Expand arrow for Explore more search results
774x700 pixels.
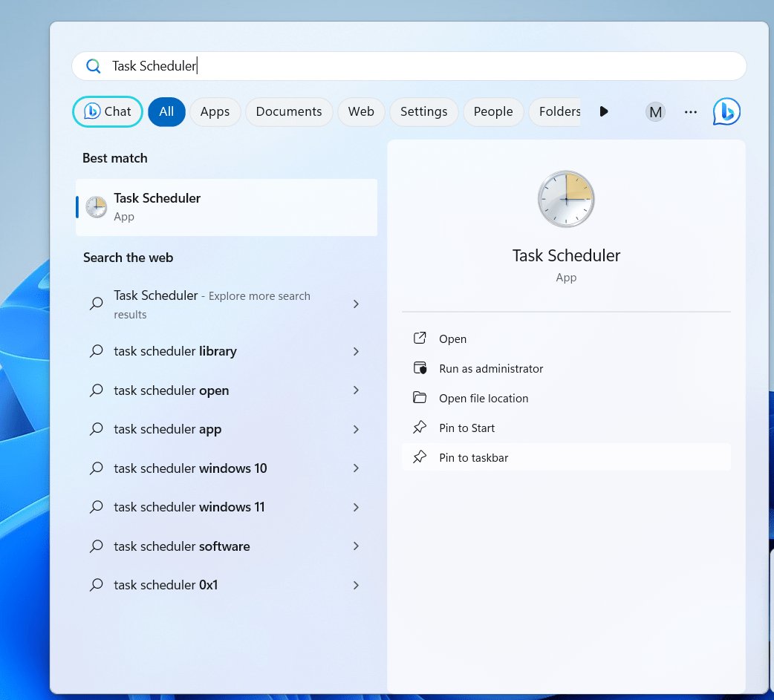pyautogui.click(x=356, y=304)
